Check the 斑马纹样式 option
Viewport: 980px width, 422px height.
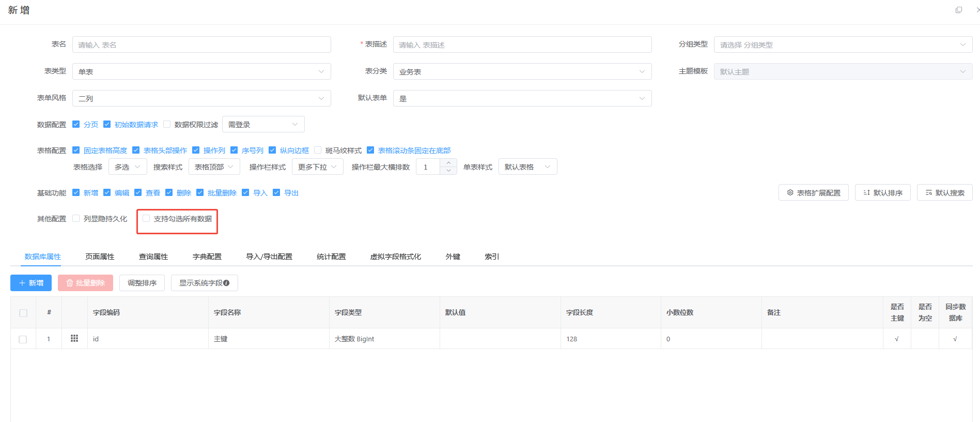pos(318,150)
